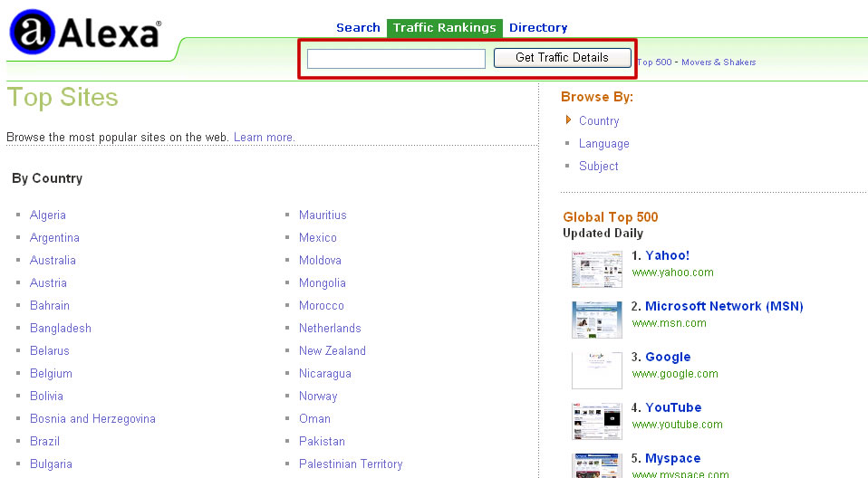The height and width of the screenshot is (478, 868).
Task: Open the Movers & Shakers link
Action: [719, 62]
